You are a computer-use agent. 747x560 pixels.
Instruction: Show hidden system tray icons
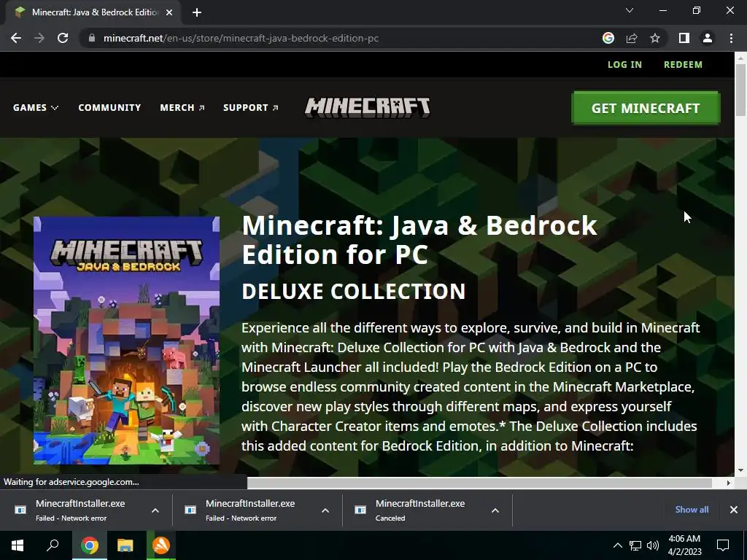pos(617,545)
